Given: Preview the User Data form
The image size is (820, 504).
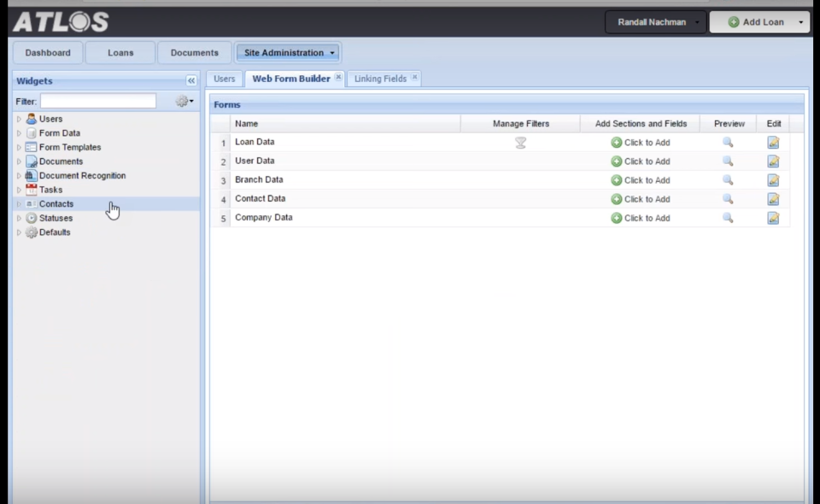Looking at the screenshot, I should tap(728, 161).
